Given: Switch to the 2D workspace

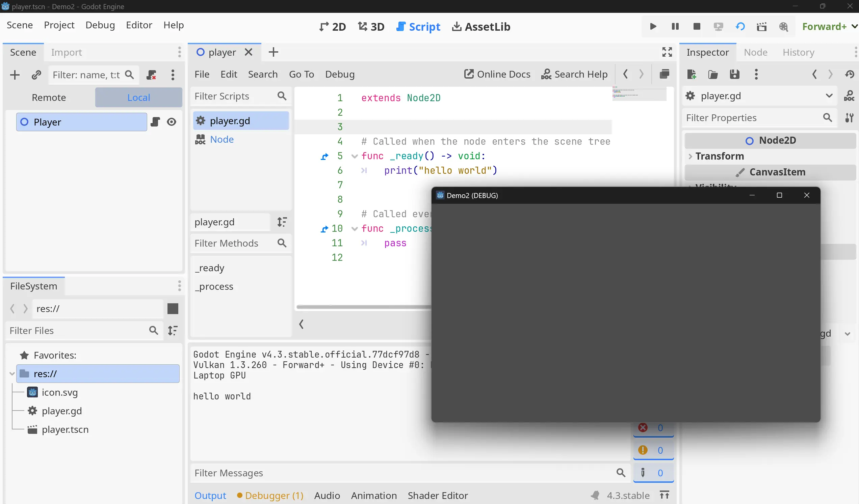Looking at the screenshot, I should (332, 27).
